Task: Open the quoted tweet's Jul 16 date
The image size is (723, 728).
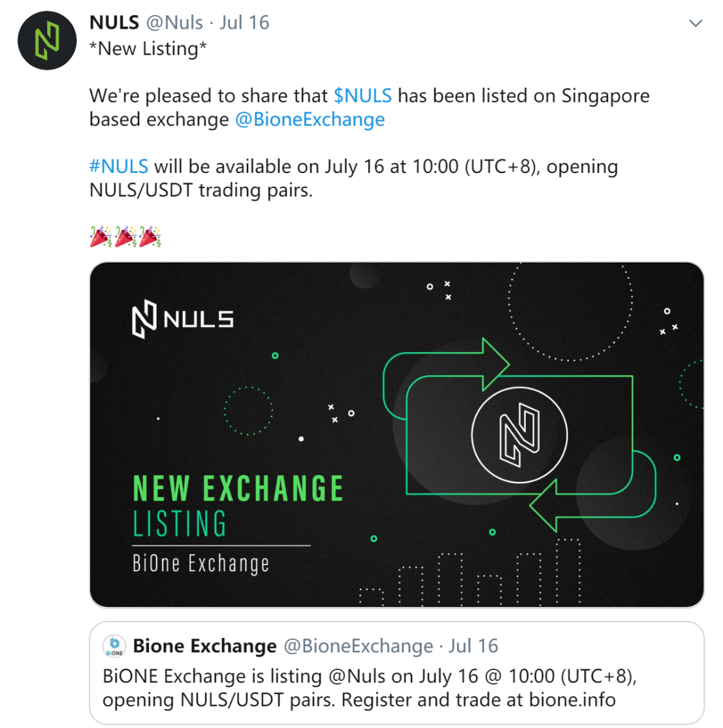Action: tap(473, 646)
